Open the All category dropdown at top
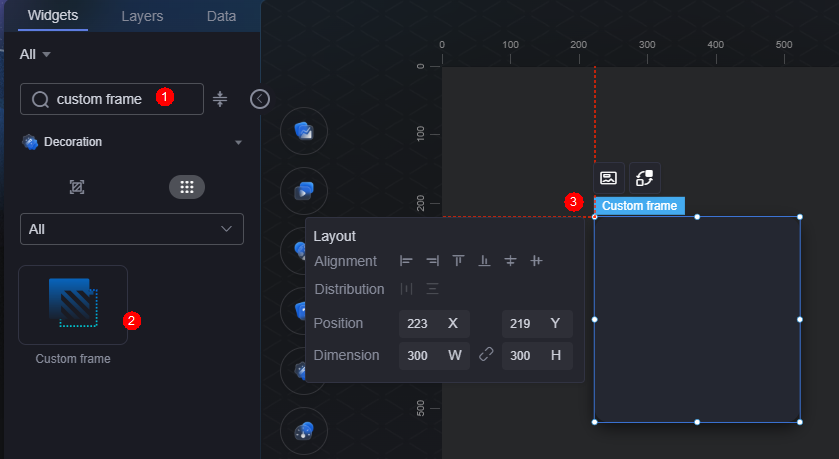Screen dimensions: 839x459 coord(35,54)
